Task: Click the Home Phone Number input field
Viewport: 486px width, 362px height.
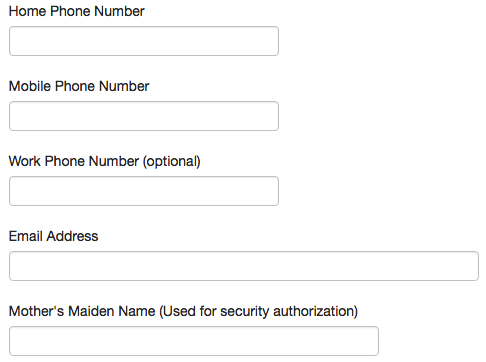Action: [144, 41]
